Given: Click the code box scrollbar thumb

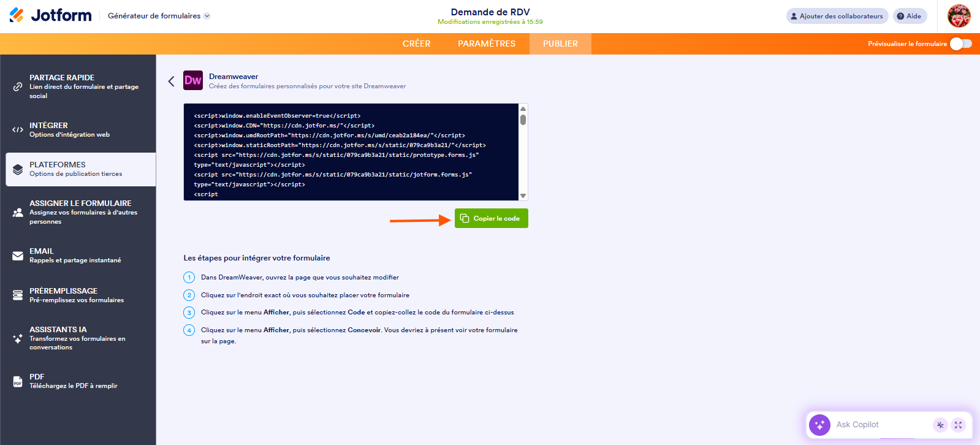Looking at the screenshot, I should coord(523,120).
